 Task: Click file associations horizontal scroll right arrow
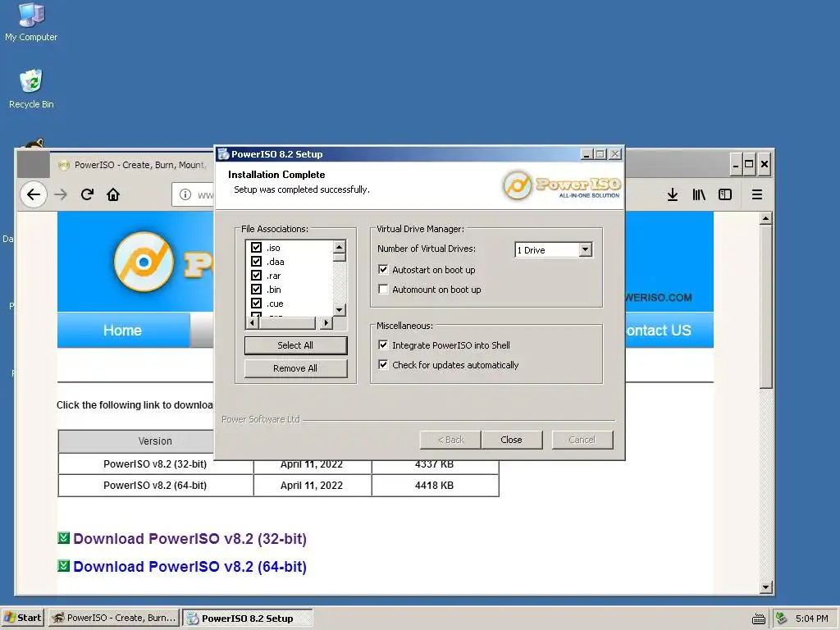[x=326, y=322]
